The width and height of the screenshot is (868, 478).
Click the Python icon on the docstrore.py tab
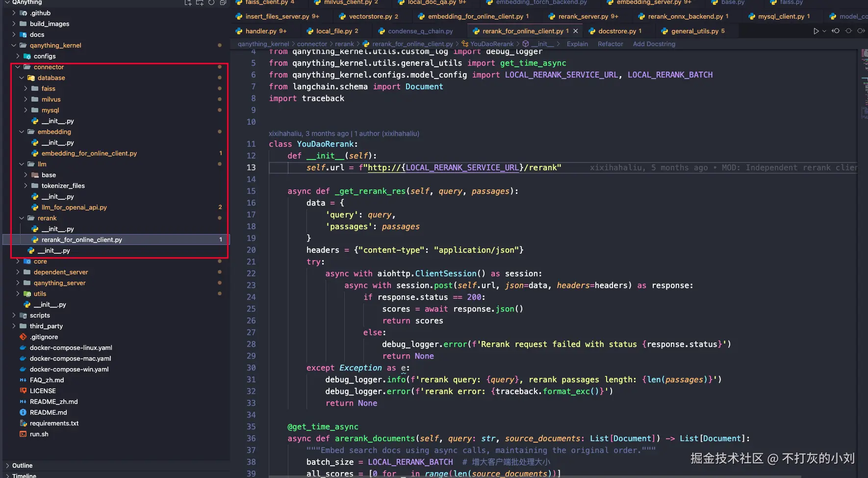(x=592, y=31)
